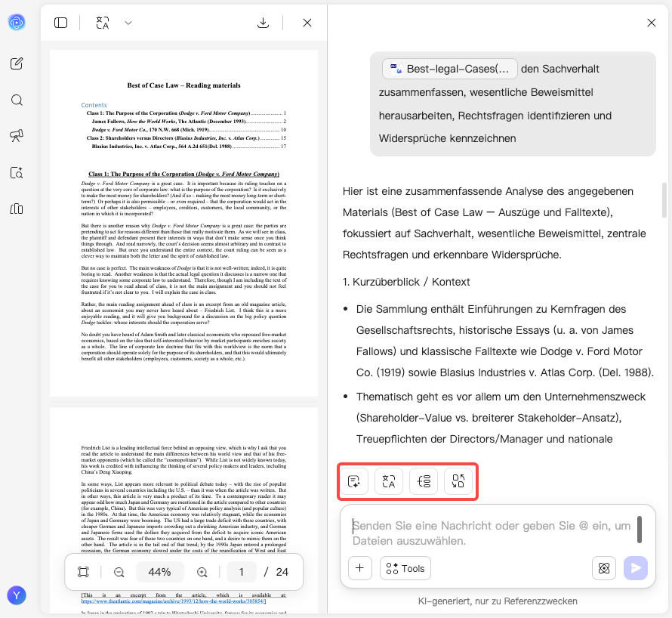Image resolution: width=672 pixels, height=618 pixels.
Task: Open the library files icon in sidebar
Action: pyautogui.click(x=17, y=209)
